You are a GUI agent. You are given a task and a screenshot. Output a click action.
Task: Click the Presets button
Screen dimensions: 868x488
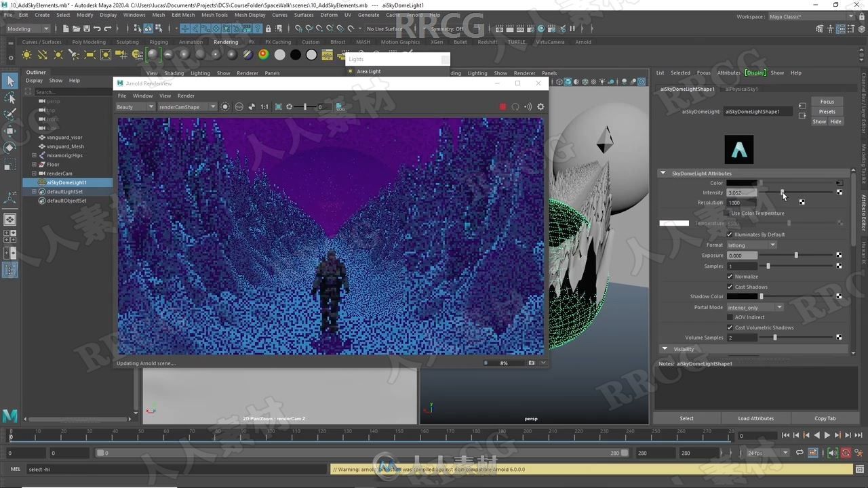pos(827,111)
